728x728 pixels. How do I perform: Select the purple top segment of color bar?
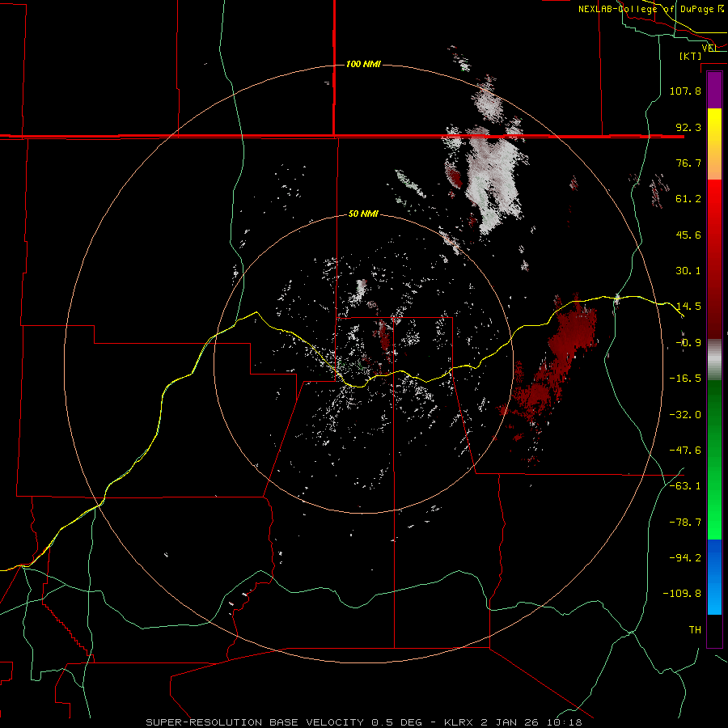[714, 90]
